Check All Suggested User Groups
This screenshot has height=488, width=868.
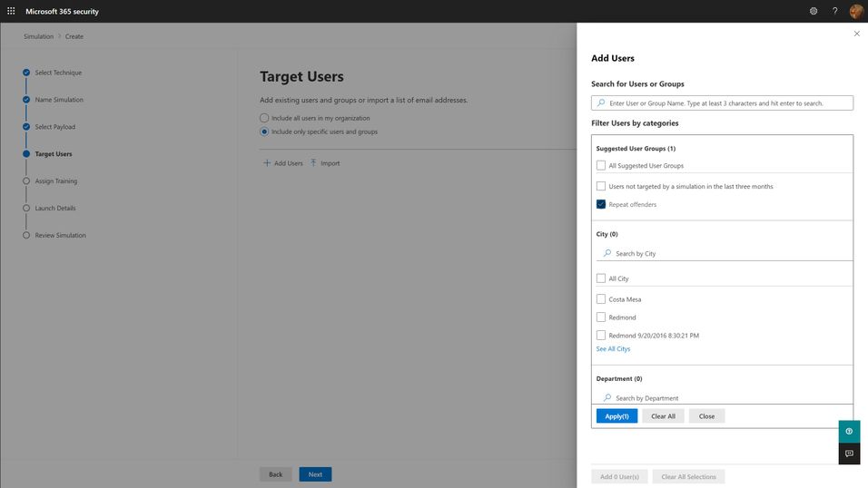pyautogui.click(x=601, y=165)
